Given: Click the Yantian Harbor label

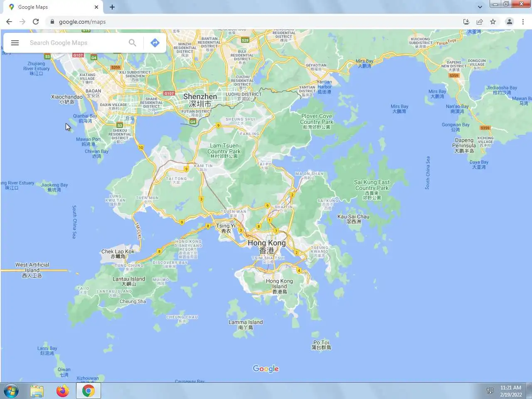Looking at the screenshot, I should tap(324, 87).
